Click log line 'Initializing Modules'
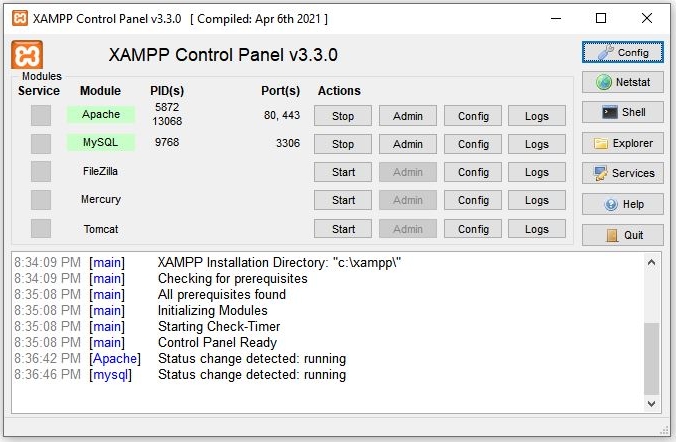The image size is (676, 442). point(213,310)
